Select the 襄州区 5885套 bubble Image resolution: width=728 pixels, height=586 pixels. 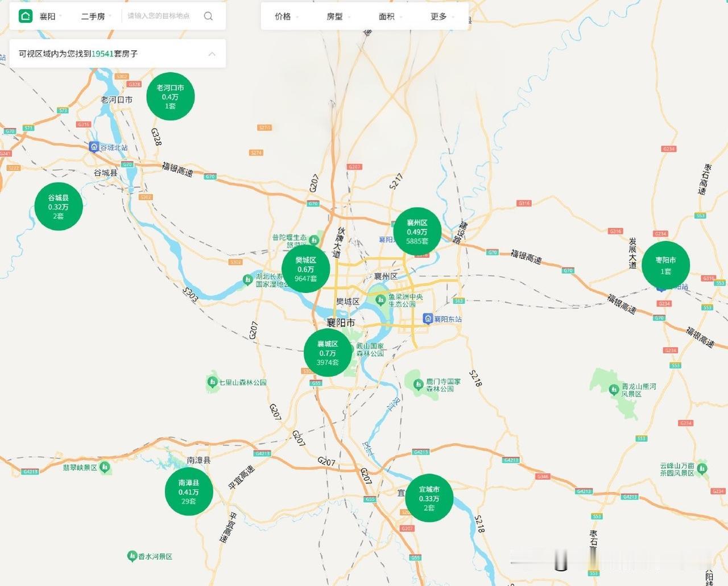coord(417,232)
